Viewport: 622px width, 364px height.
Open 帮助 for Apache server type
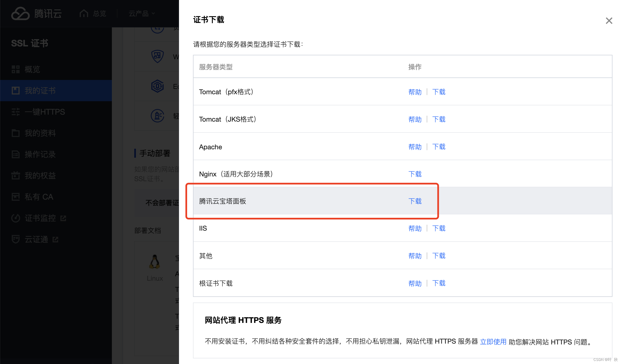coord(415,146)
